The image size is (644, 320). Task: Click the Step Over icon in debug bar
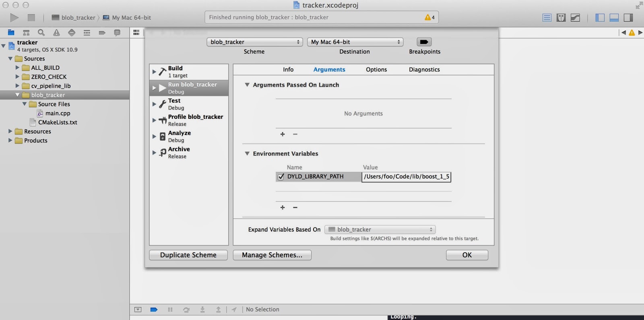[x=186, y=310]
